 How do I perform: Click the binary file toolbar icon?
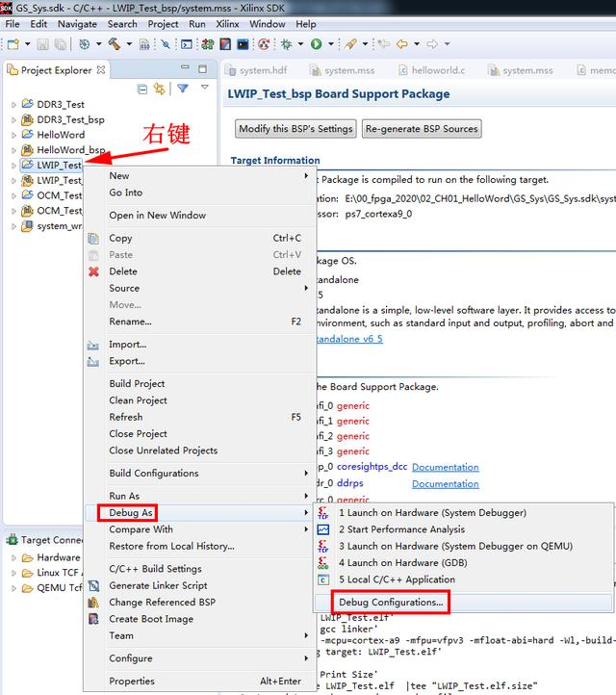pos(144,44)
